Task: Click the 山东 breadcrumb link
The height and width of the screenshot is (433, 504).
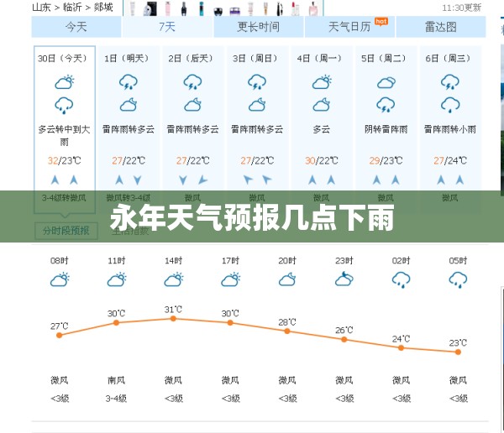Action: (x=41, y=7)
